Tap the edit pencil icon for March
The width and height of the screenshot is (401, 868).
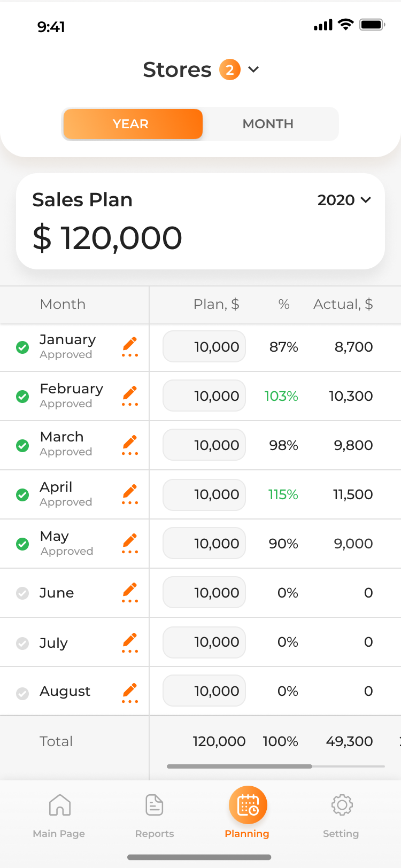[x=130, y=445]
